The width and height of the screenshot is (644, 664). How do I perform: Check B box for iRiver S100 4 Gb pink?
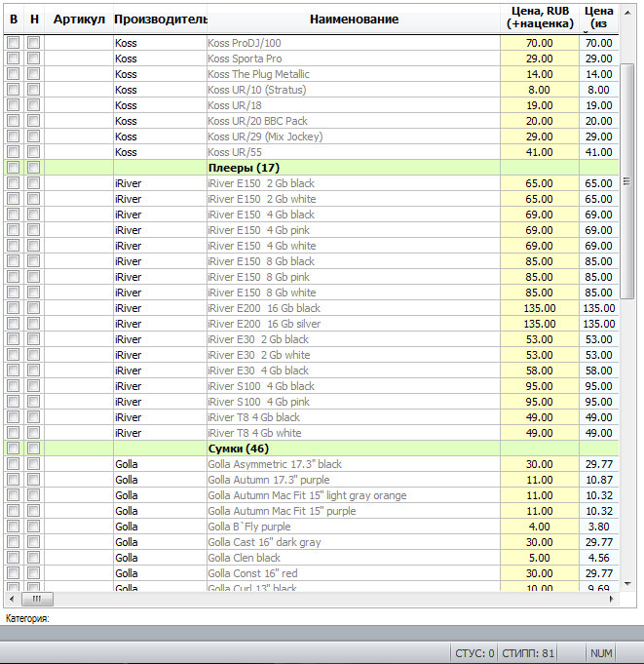click(13, 402)
